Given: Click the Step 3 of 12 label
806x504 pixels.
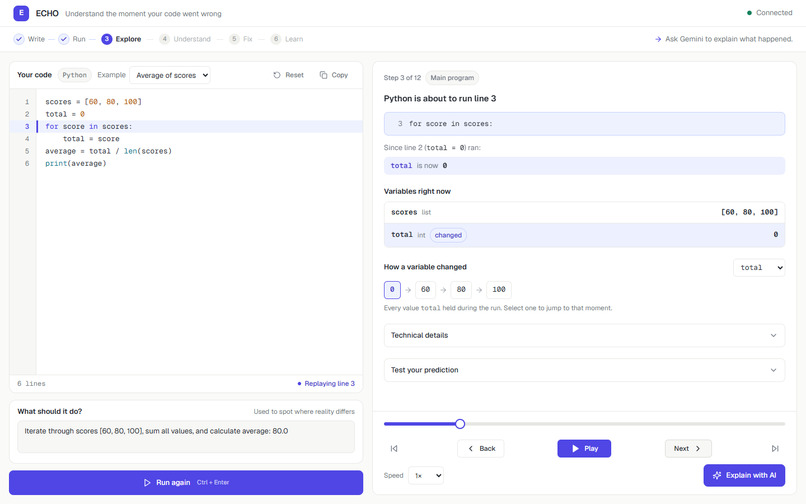Looking at the screenshot, I should [402, 78].
